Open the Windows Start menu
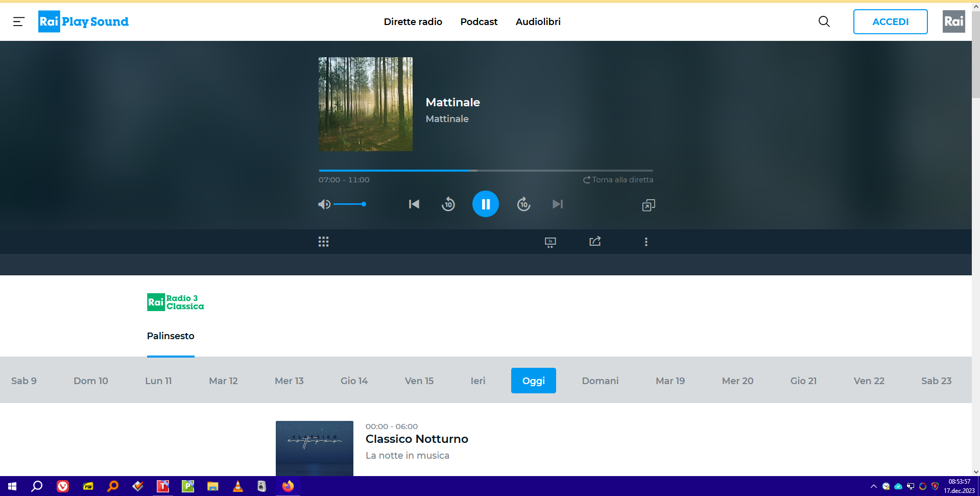 click(x=12, y=486)
